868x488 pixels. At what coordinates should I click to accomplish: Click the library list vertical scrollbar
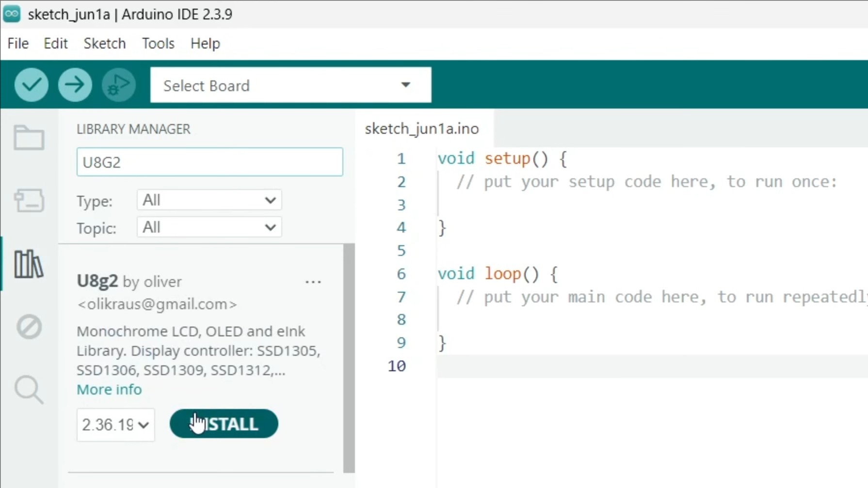pyautogui.click(x=349, y=358)
